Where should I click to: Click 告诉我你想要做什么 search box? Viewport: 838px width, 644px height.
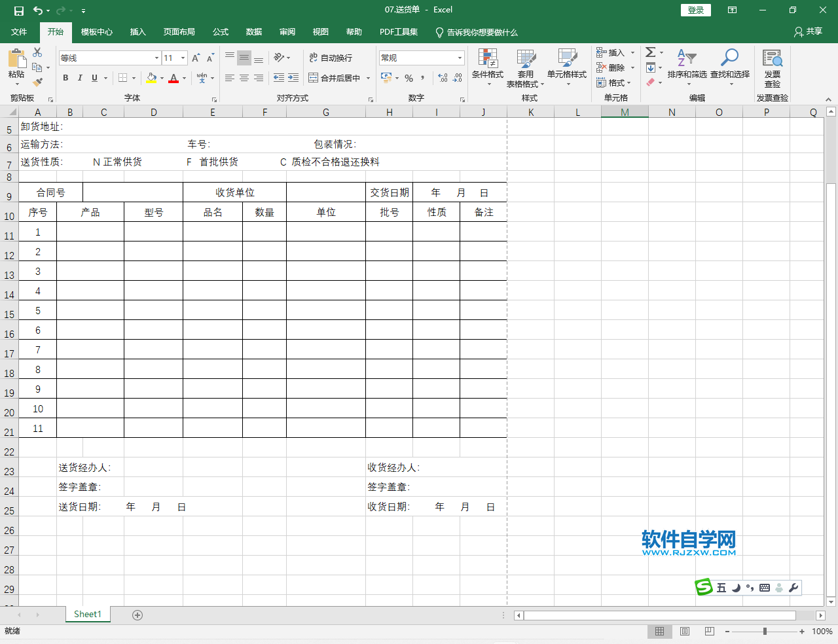point(477,31)
